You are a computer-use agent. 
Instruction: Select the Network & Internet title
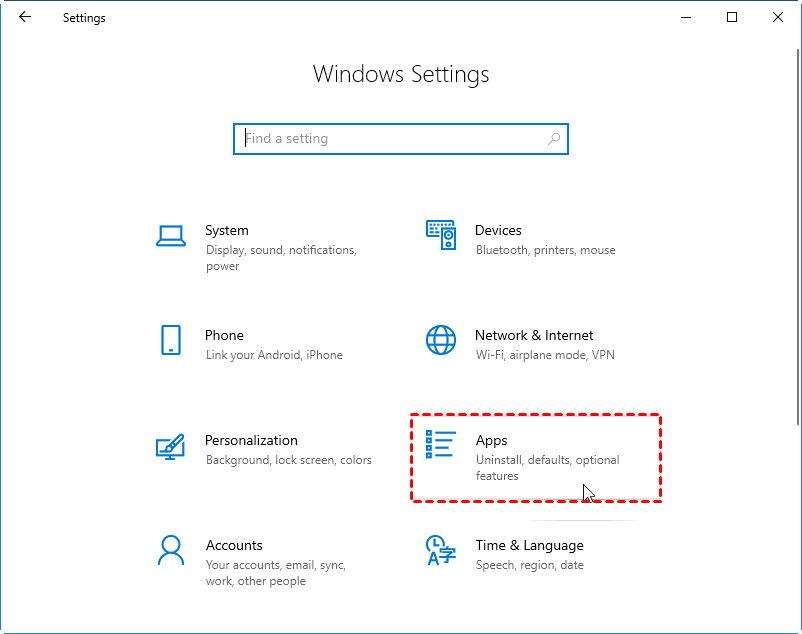534,335
